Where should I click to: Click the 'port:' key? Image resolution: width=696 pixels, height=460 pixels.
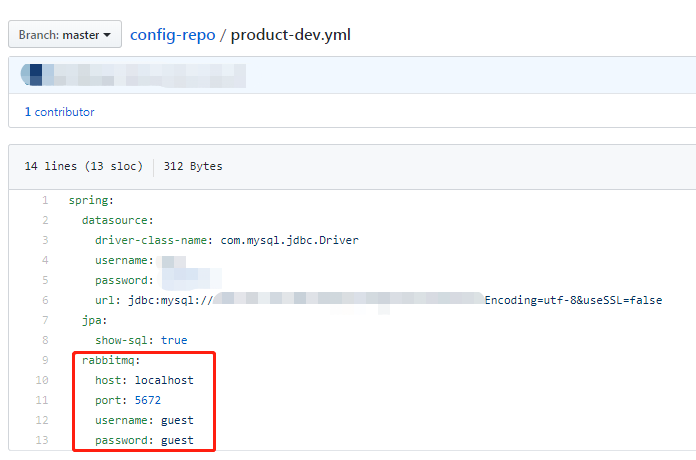tap(111, 401)
